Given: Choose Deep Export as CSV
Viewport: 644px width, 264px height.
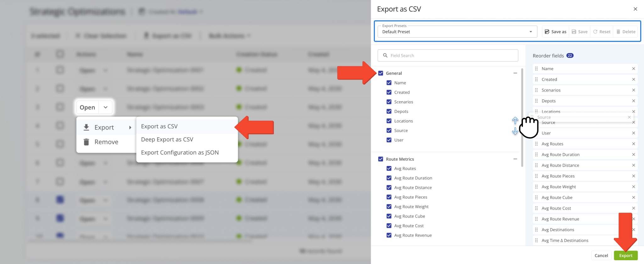Looking at the screenshot, I should 167,140.
